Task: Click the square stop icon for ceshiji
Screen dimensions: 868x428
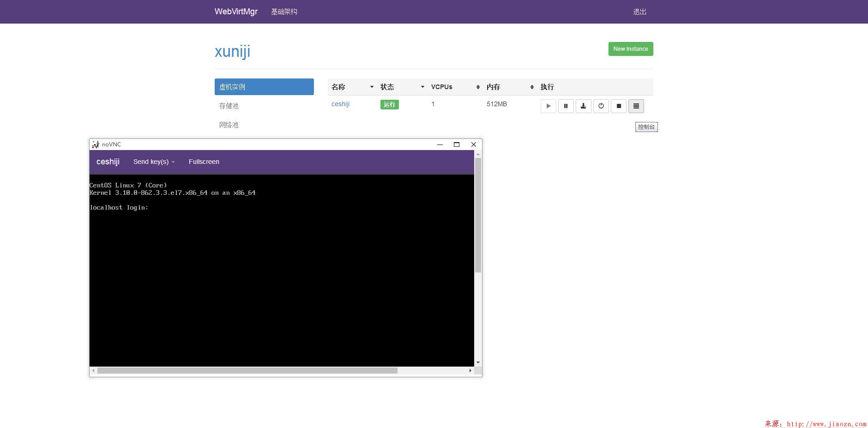Action: tap(619, 106)
